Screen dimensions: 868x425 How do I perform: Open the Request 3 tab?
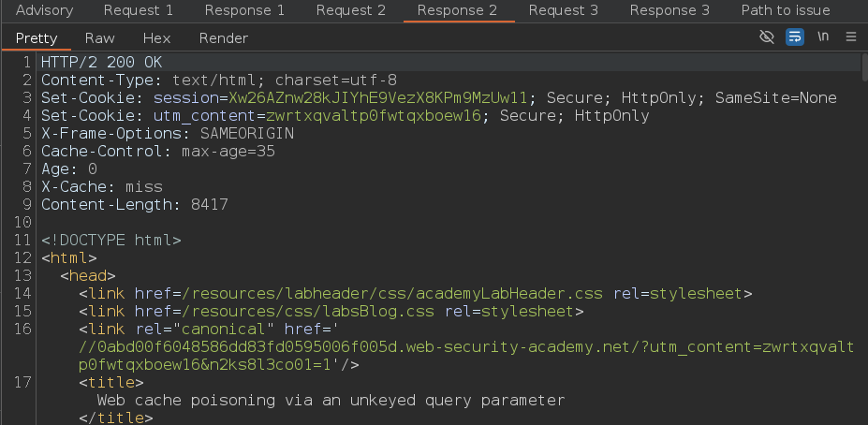point(563,10)
